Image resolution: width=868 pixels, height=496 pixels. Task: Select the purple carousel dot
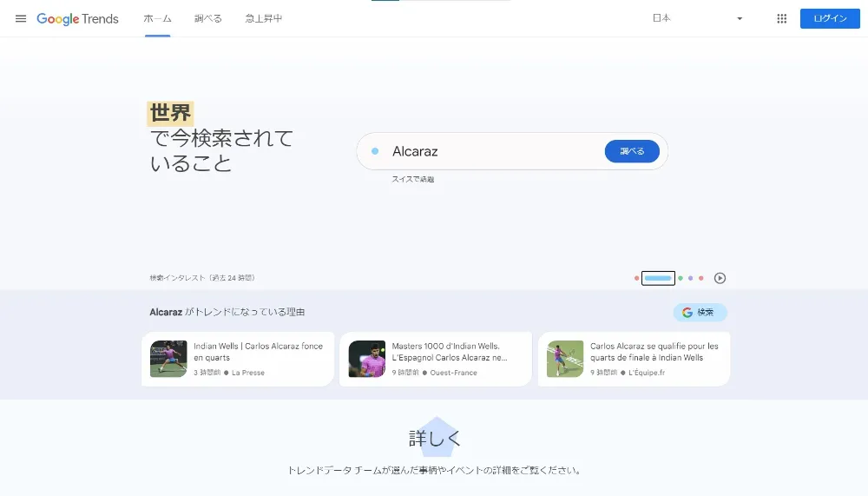click(690, 278)
